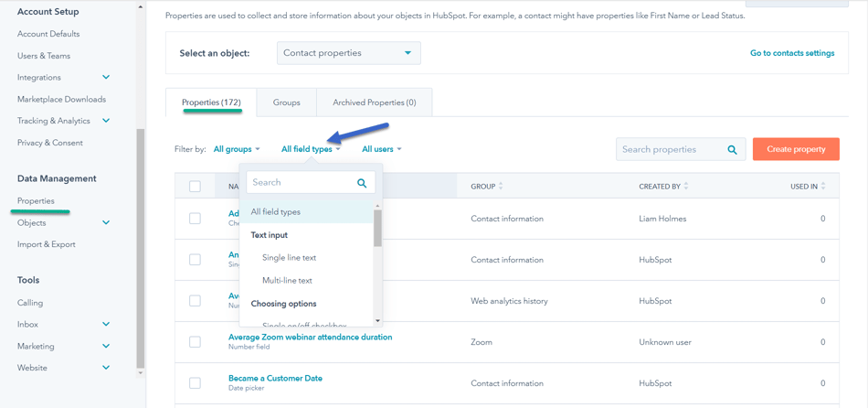Viewport: 868px width, 408px height.
Task: Expand the Tracking & Analytics chevron
Action: [106, 121]
